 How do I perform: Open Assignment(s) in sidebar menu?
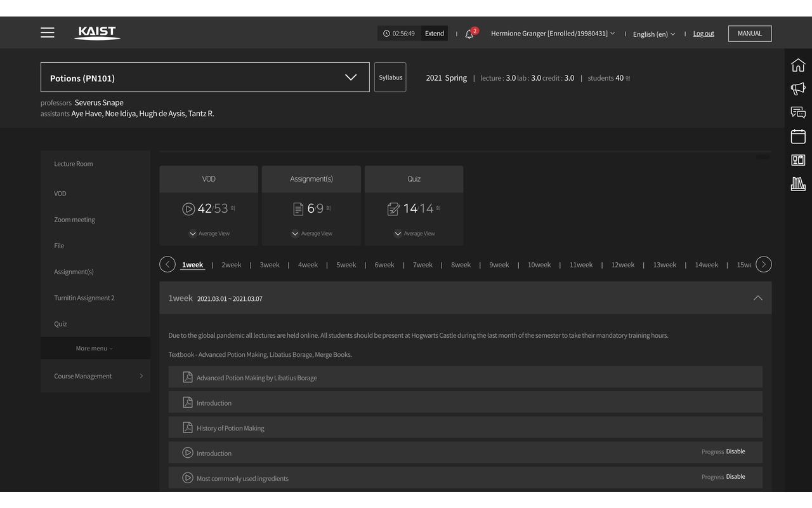[x=74, y=272]
